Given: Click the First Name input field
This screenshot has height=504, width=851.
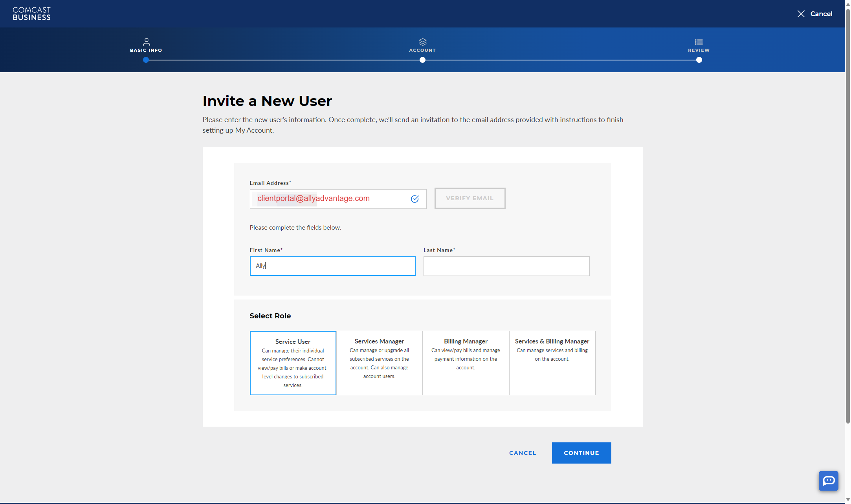Looking at the screenshot, I should click(x=332, y=266).
